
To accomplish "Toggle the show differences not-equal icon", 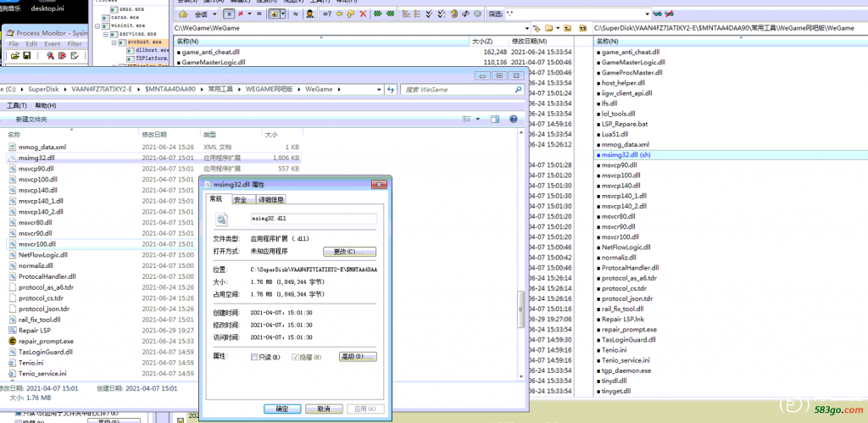I will 240,14.
